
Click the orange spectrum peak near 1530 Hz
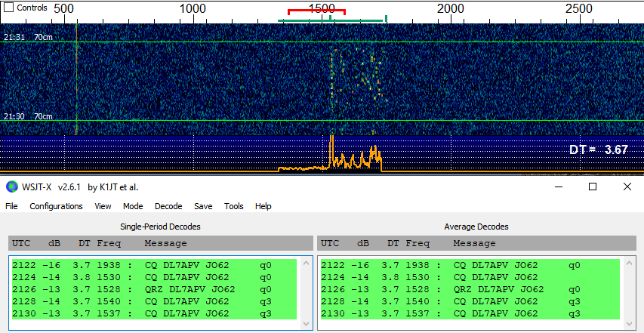(x=331, y=143)
